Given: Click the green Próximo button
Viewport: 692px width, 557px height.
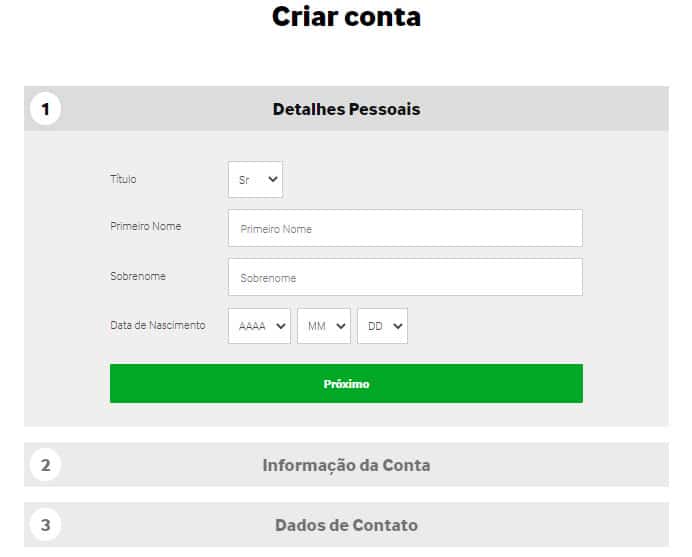Looking at the screenshot, I should [x=346, y=383].
